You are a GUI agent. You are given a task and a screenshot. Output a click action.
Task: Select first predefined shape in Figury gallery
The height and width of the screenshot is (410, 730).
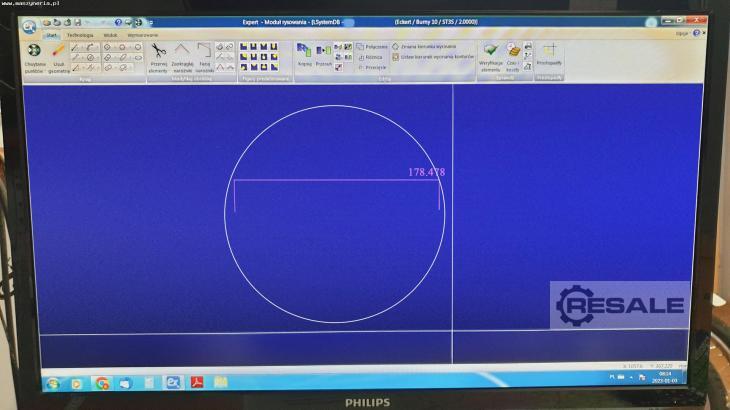tap(244, 46)
